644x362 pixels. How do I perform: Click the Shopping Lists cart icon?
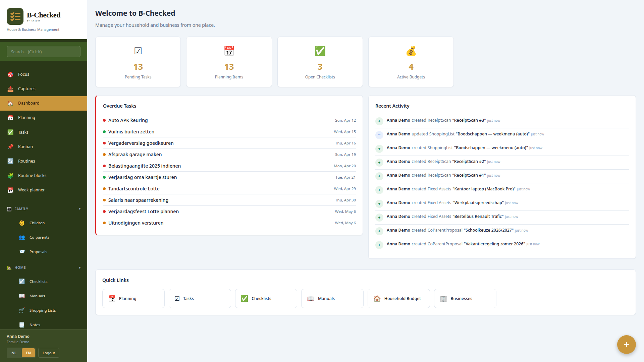point(22,310)
